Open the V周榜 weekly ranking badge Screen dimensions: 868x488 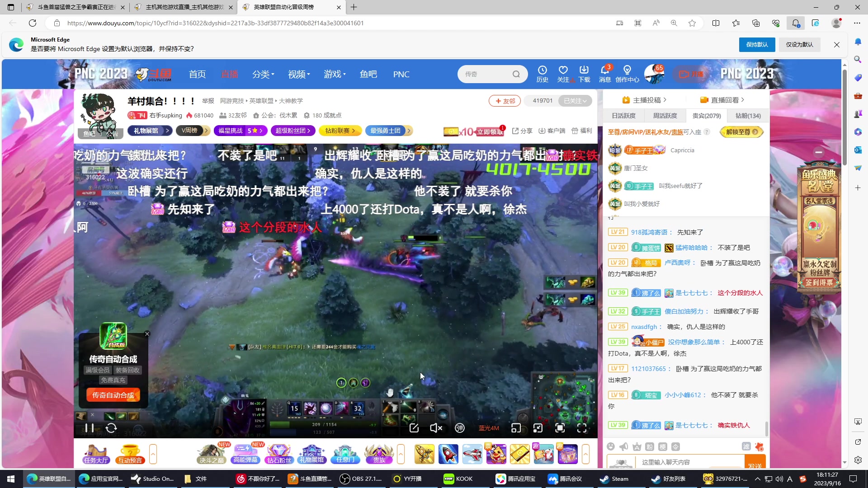[193, 131]
